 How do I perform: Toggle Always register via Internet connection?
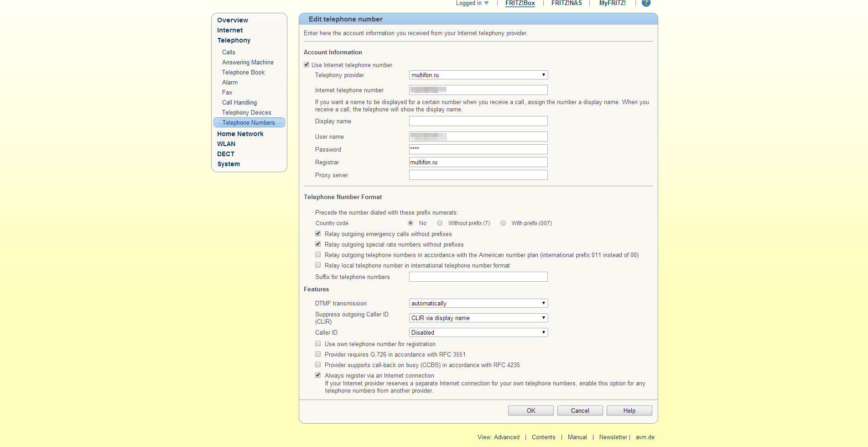pos(318,375)
